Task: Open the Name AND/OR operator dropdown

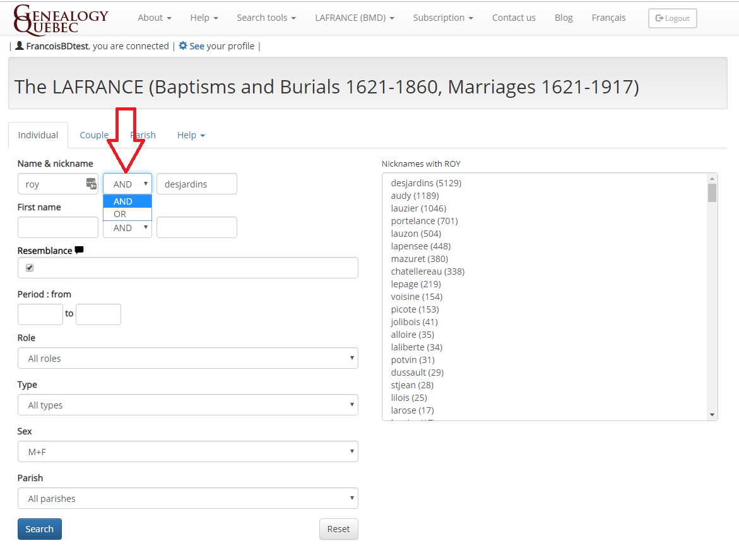Action: [127, 184]
